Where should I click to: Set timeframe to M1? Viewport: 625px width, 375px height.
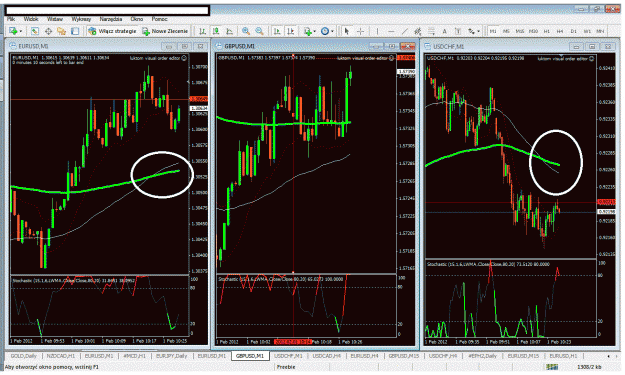coord(493,31)
